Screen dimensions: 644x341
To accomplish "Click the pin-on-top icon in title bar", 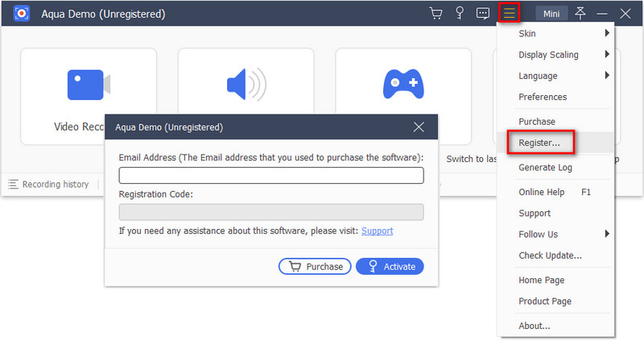I will (x=580, y=13).
